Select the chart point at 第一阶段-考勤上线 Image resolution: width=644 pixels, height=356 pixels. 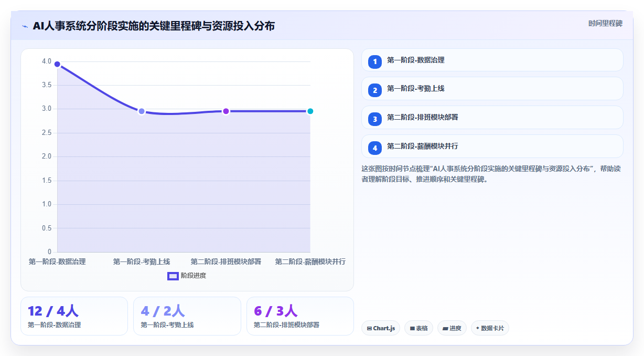(142, 111)
